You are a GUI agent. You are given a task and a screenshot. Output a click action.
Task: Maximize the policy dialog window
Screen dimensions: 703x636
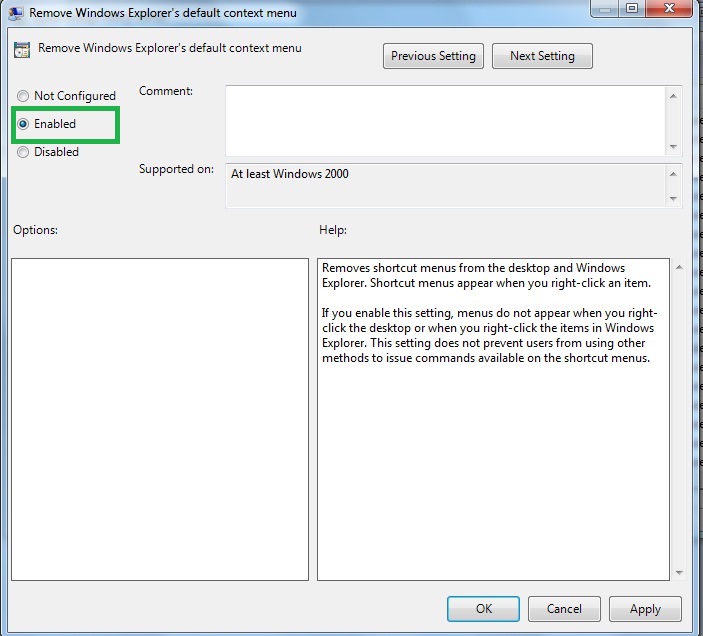(632, 9)
